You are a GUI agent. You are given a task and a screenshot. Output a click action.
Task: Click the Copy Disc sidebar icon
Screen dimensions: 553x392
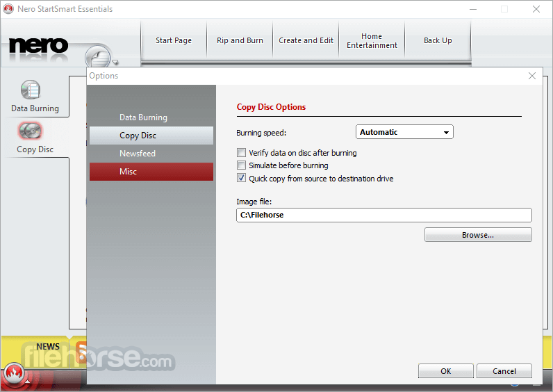(x=31, y=131)
